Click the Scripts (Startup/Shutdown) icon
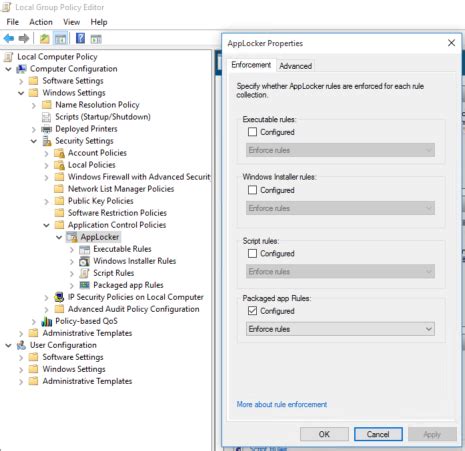465x451 pixels. coord(46,117)
